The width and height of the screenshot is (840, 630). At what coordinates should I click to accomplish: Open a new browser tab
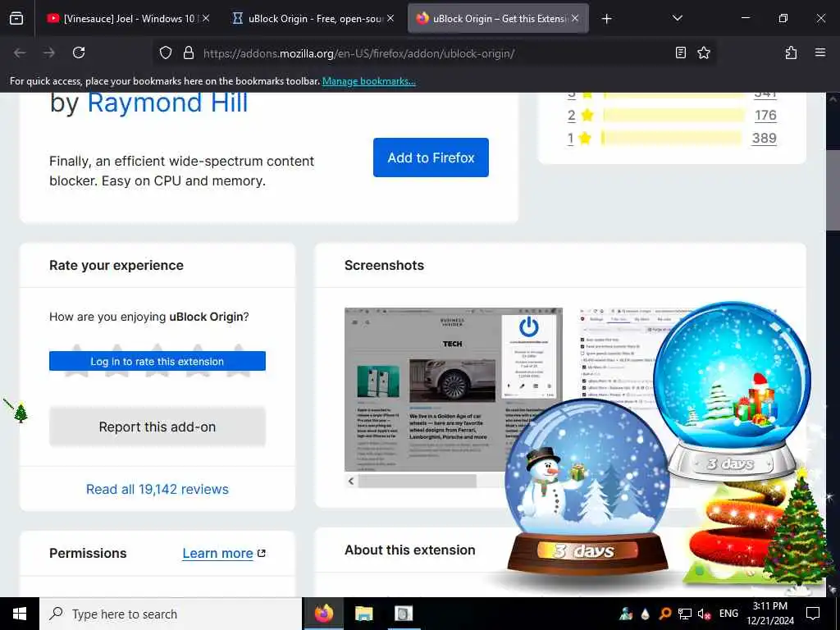(x=606, y=19)
